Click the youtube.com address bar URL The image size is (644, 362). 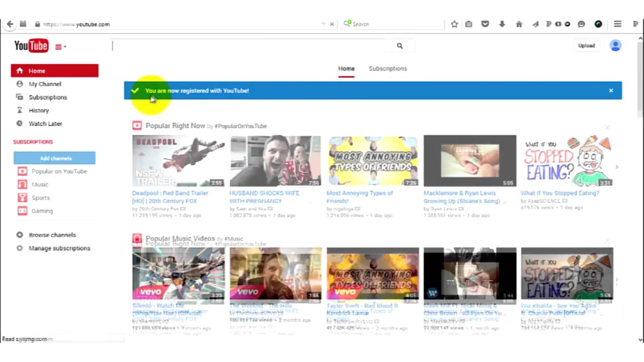76,24
